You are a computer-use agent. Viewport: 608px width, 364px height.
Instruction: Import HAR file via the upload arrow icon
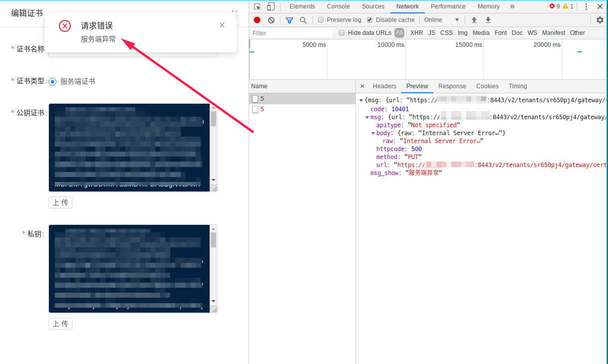click(474, 19)
